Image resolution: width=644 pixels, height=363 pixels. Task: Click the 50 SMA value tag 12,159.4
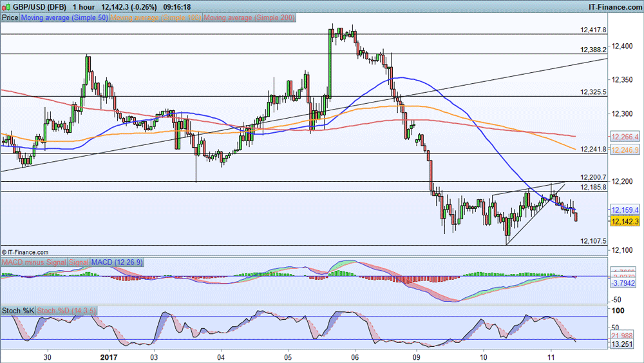(x=625, y=210)
